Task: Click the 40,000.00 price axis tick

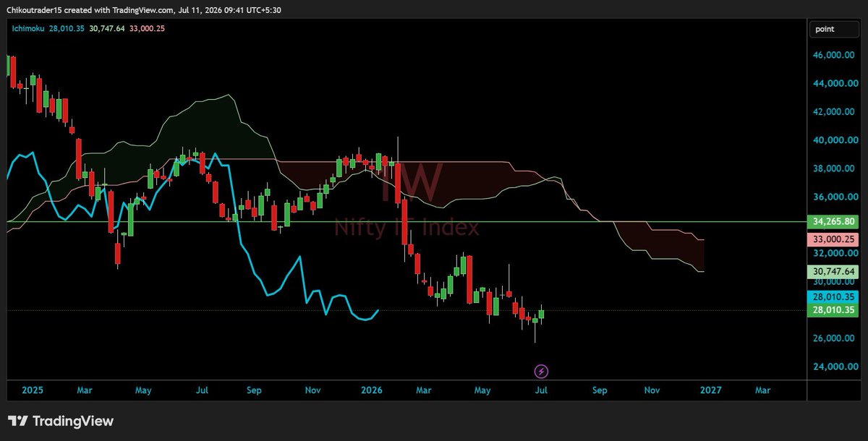Action: click(835, 140)
